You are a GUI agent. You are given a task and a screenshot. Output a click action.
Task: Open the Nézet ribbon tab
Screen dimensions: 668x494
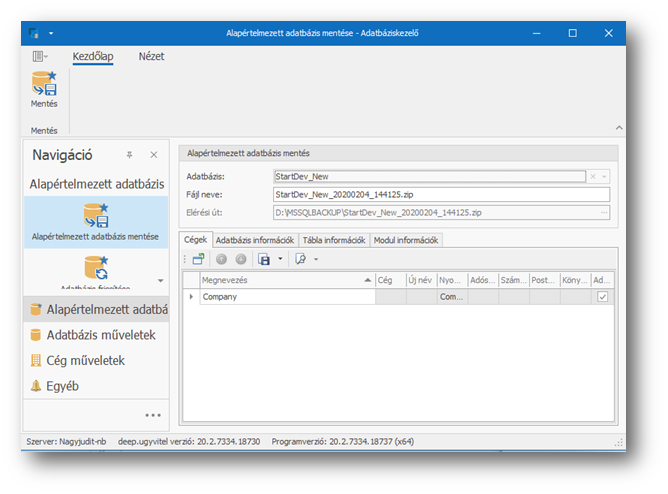click(151, 56)
